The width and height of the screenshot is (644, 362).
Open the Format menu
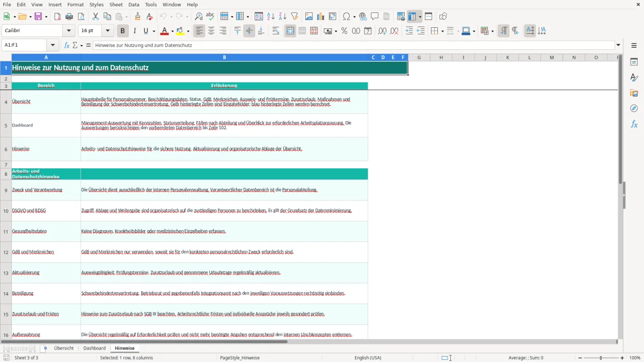(75, 4)
